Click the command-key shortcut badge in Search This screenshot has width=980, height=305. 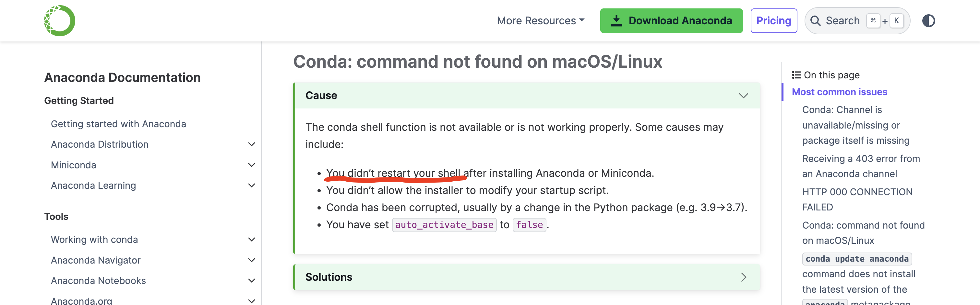pyautogui.click(x=873, y=20)
